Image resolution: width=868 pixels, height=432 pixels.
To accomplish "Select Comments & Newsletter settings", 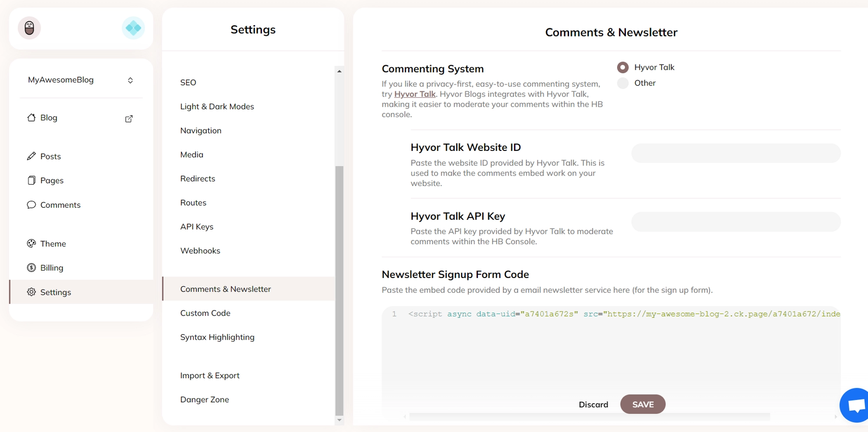I will tap(249, 289).
